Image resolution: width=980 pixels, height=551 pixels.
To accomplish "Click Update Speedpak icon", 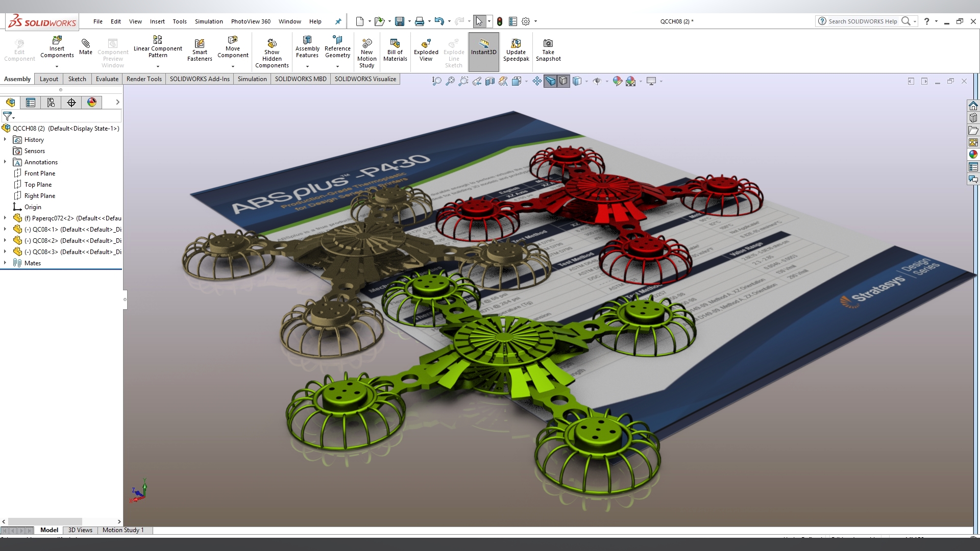I will (x=516, y=49).
